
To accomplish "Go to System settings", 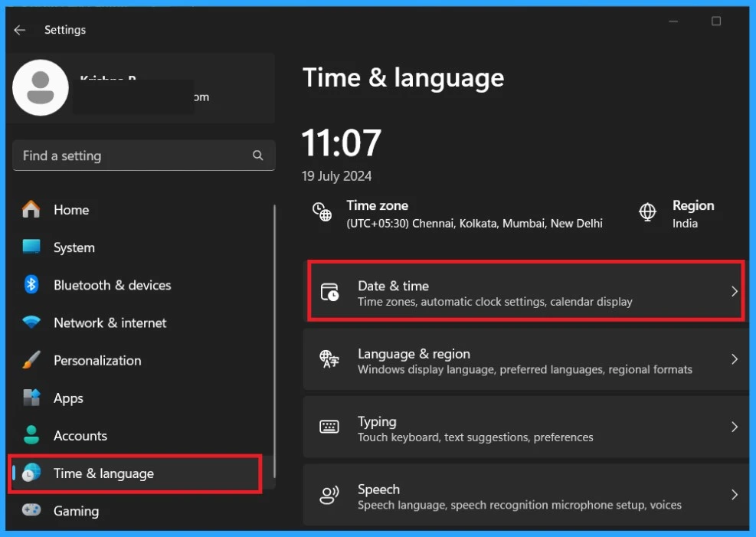I will (x=142, y=247).
